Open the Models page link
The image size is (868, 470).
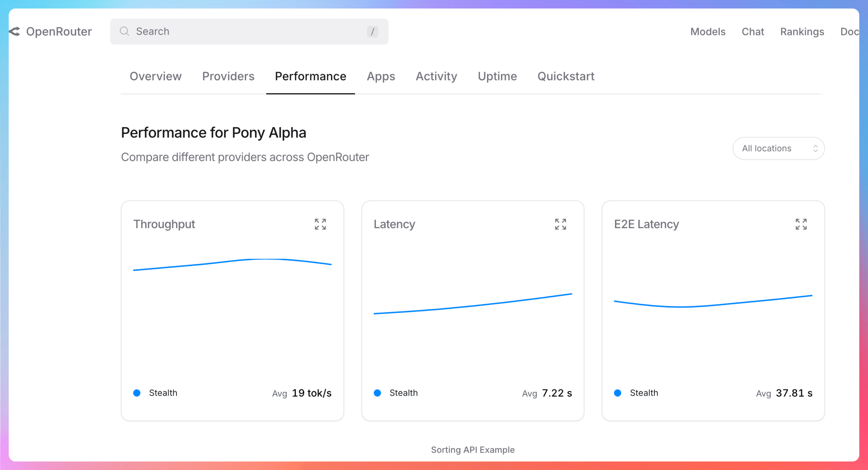tap(708, 32)
